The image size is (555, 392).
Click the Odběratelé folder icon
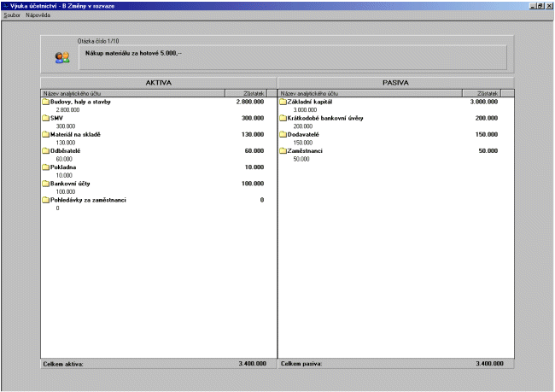(x=45, y=150)
